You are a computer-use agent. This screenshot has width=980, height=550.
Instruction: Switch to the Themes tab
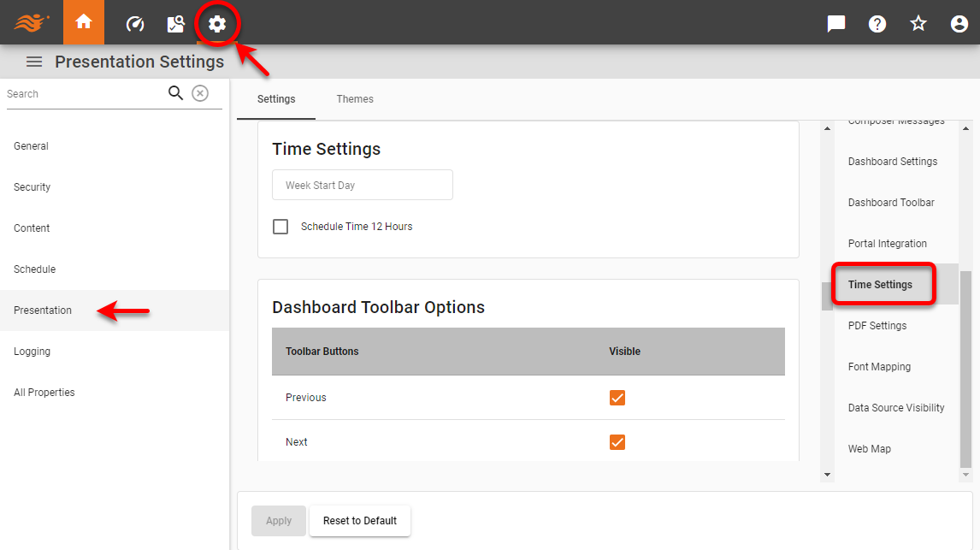(355, 98)
